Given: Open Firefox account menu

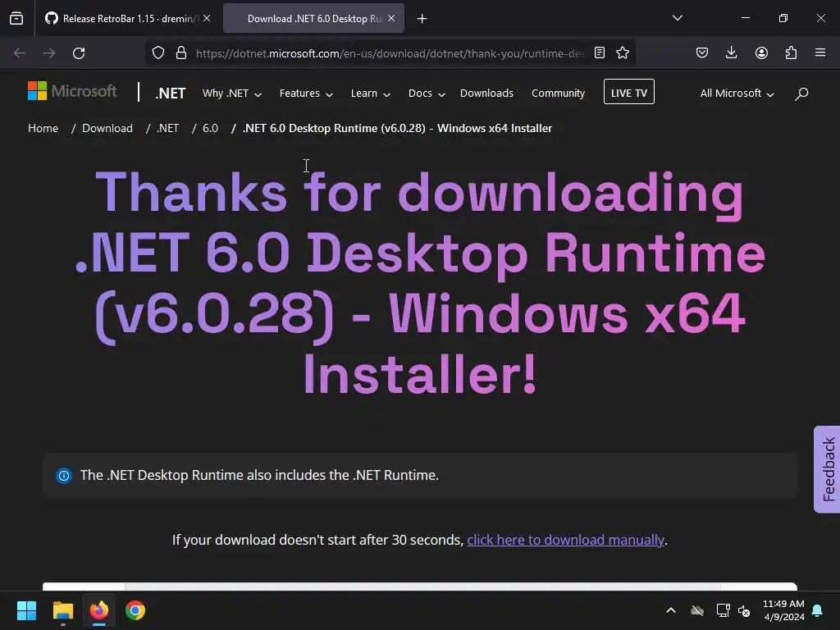Looking at the screenshot, I should coord(761,53).
